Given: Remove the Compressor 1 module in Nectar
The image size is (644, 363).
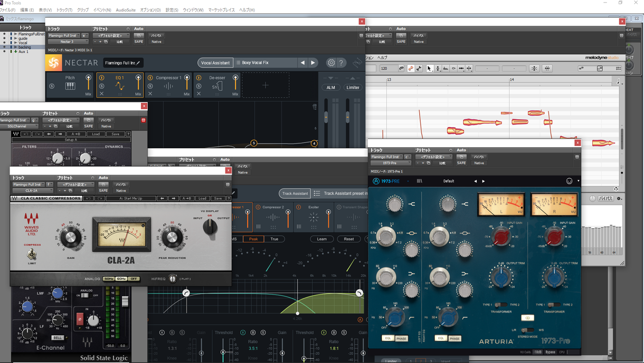Looking at the screenshot, I should point(150,94).
